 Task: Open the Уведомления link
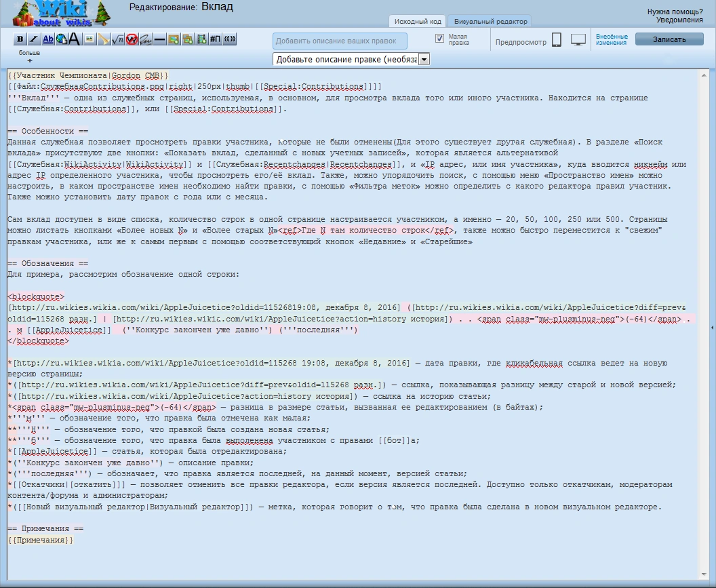[x=679, y=20]
